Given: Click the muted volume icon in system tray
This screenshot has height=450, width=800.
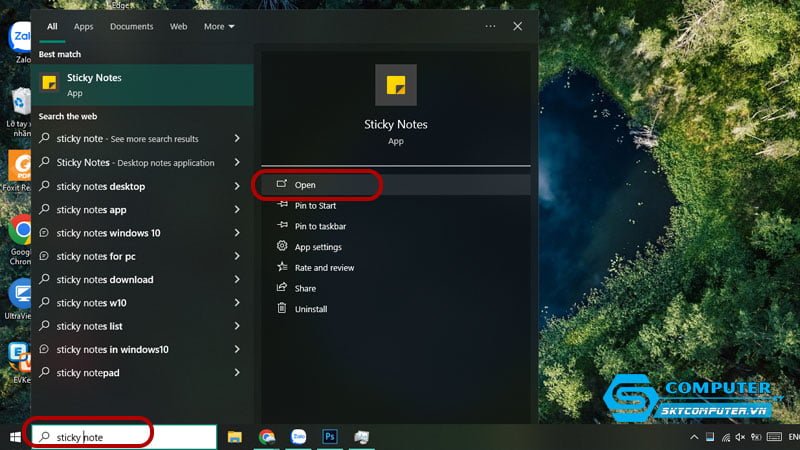Looking at the screenshot, I should [x=740, y=437].
